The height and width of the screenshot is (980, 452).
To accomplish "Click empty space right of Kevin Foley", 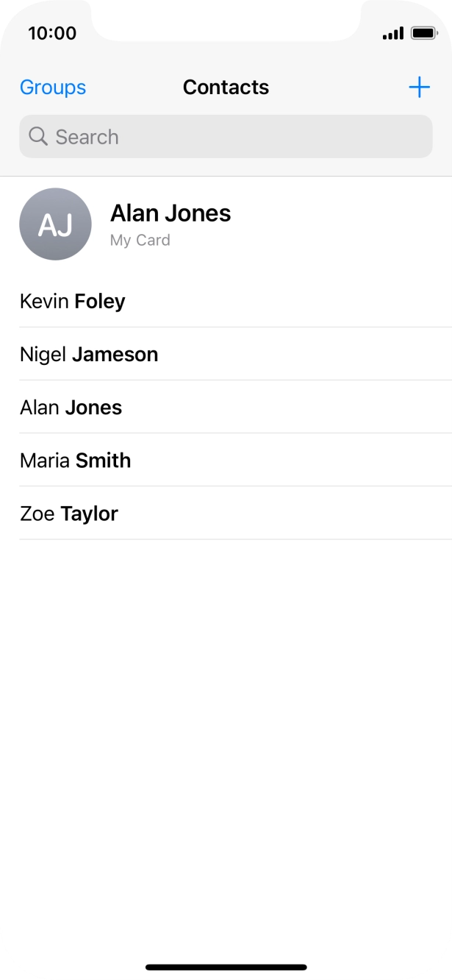I will pyautogui.click(x=309, y=301).
